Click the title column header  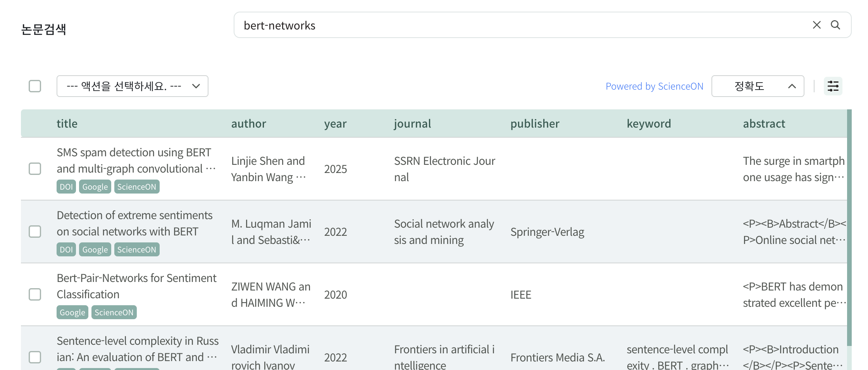(67, 124)
